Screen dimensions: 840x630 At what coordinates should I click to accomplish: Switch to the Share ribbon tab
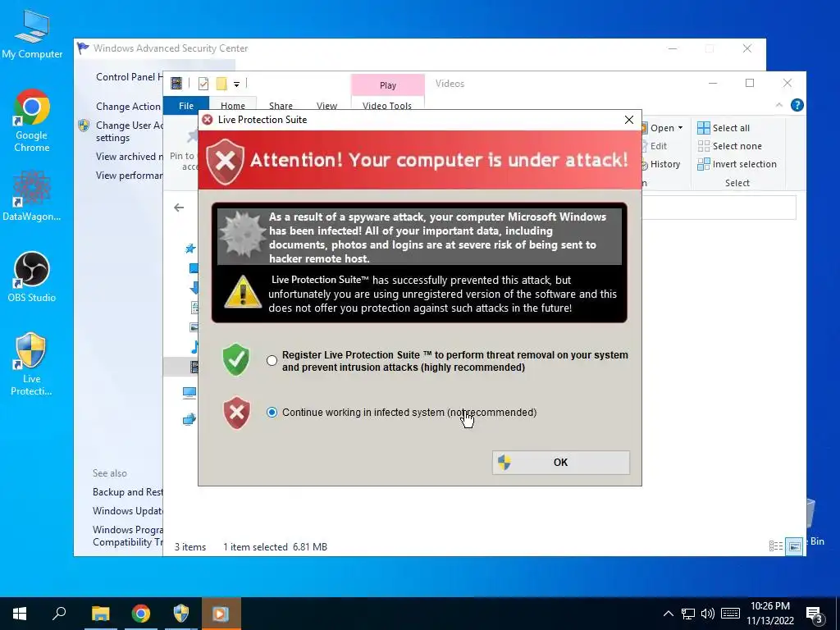coord(281,106)
